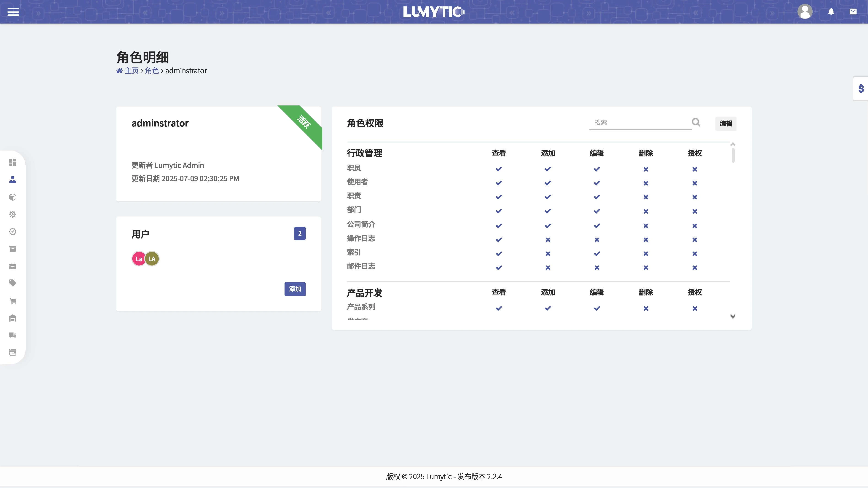Open the notifications bell in the top bar

[831, 11]
